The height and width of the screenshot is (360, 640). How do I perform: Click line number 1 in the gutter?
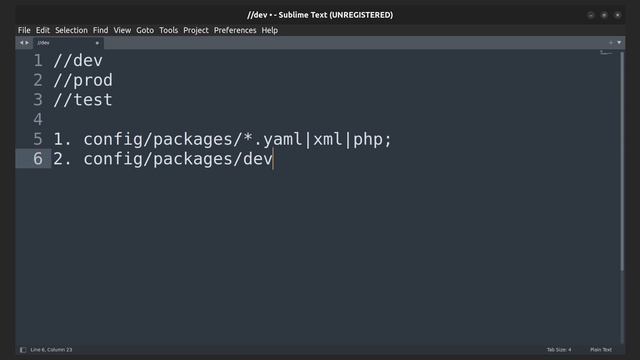(x=38, y=61)
